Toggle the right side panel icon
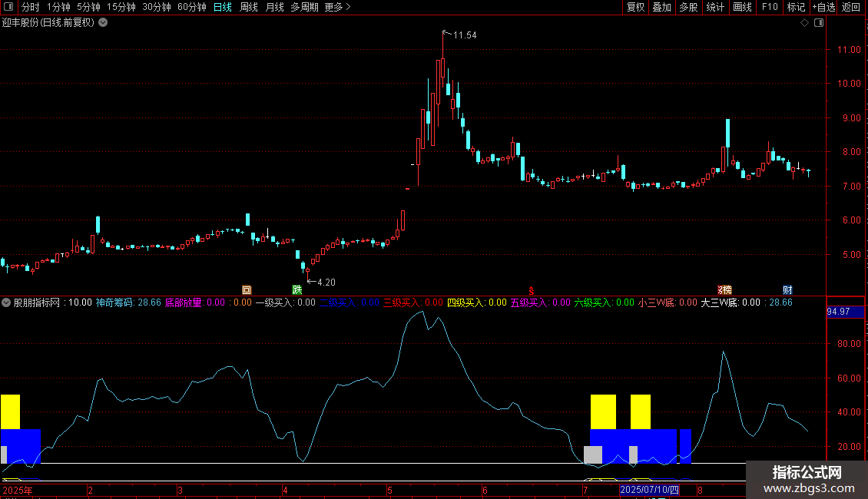The height and width of the screenshot is (499, 868). click(819, 23)
